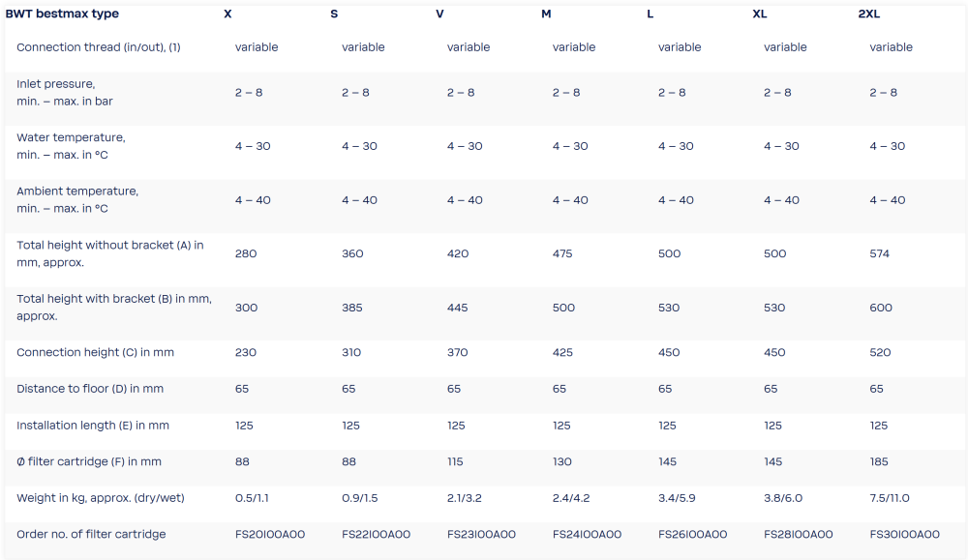Select the Connection thread (in/out) row label
This screenshot has width=968, height=560.
pos(99,46)
